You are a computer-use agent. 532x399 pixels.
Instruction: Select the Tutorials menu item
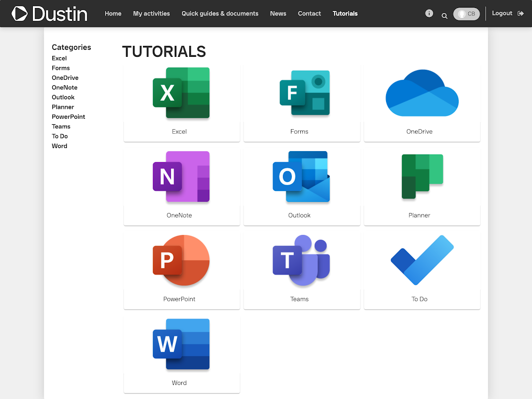[x=345, y=13]
